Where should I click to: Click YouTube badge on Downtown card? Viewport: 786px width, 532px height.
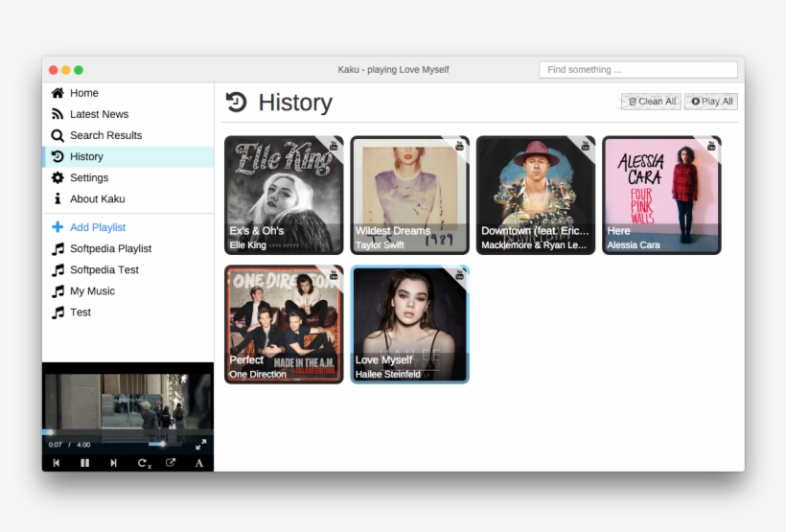tap(586, 146)
